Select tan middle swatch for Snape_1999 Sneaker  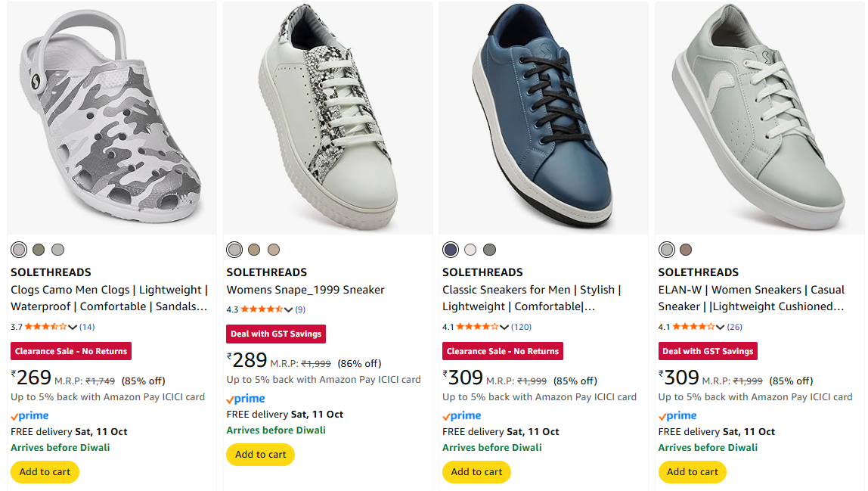point(254,250)
